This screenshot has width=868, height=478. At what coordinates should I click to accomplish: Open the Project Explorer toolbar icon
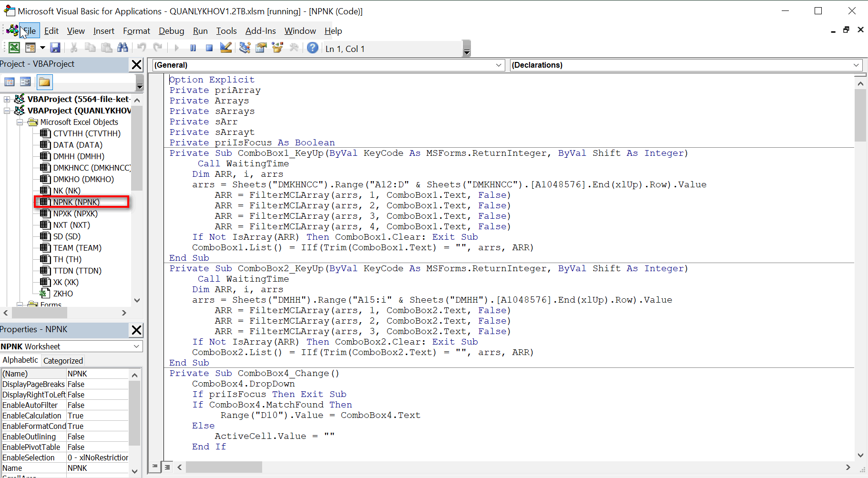pyautogui.click(x=245, y=48)
